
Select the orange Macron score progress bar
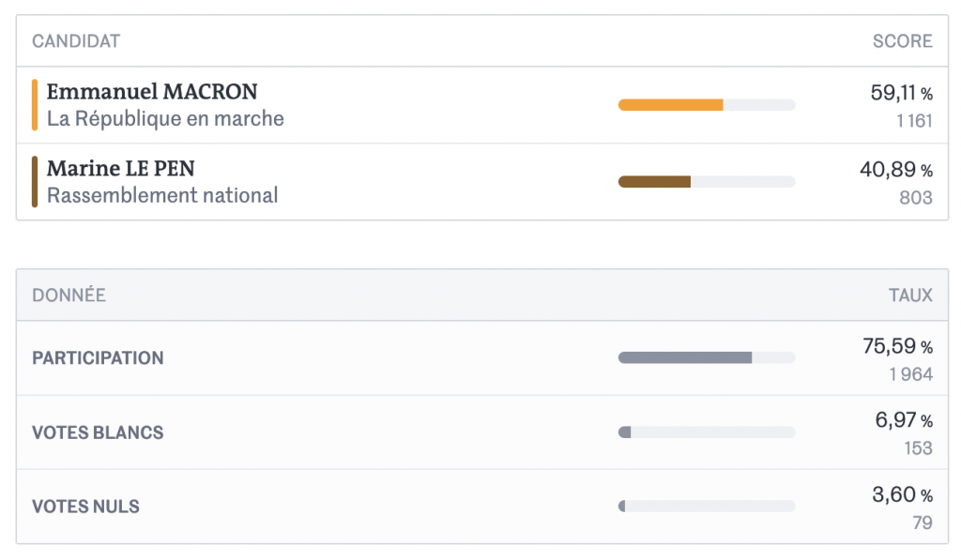707,105
